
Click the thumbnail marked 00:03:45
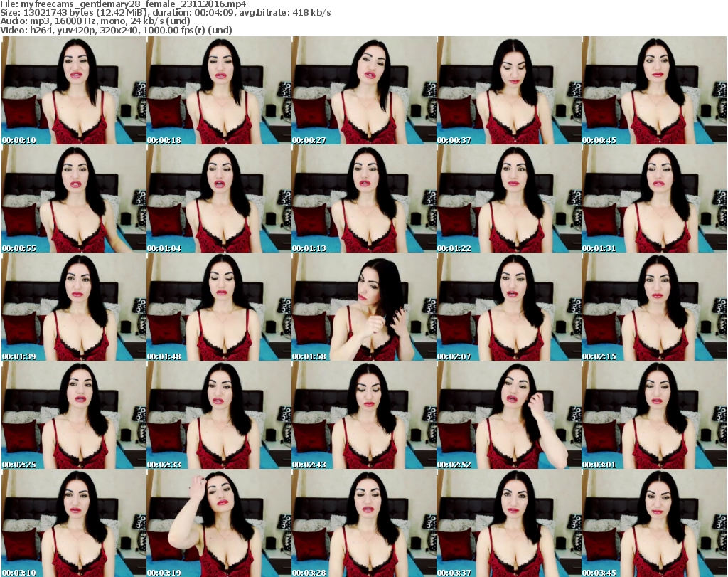pos(654,523)
